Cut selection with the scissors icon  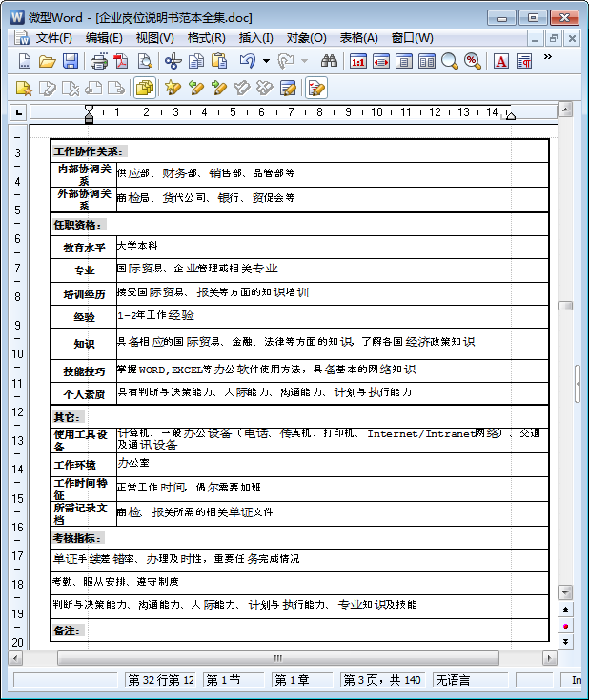tap(173, 61)
